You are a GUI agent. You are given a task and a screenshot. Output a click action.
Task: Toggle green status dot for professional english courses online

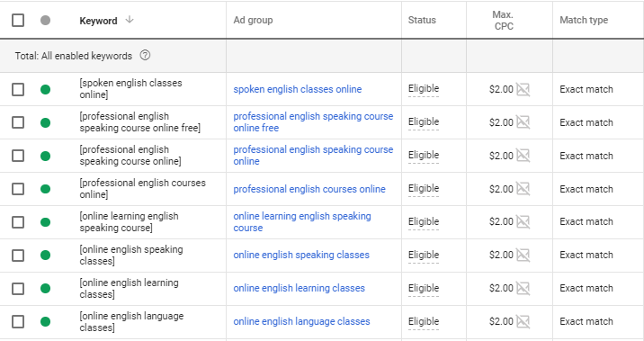coord(46,189)
